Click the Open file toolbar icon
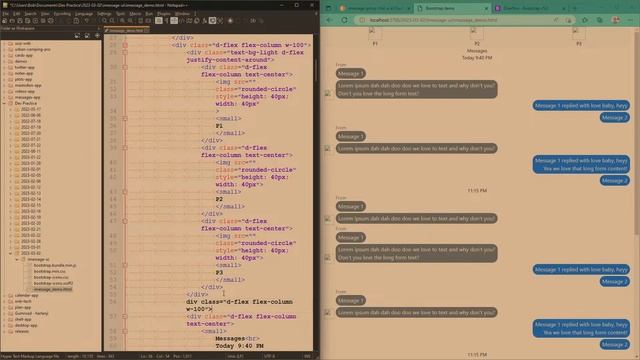 pyautogui.click(x=12, y=20)
